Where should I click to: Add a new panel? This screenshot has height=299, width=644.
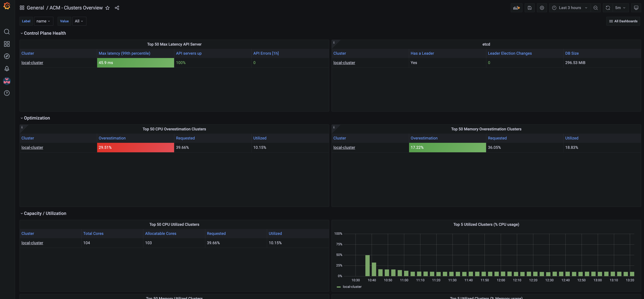pyautogui.click(x=516, y=8)
